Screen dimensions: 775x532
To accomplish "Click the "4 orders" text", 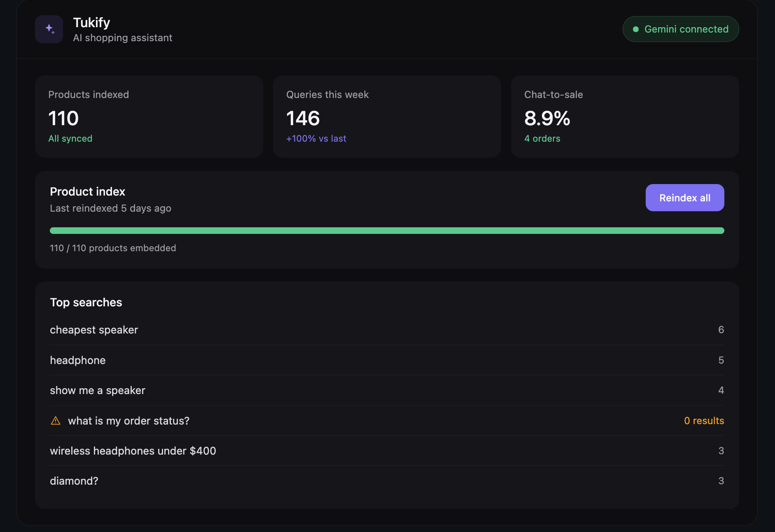I will click(542, 139).
